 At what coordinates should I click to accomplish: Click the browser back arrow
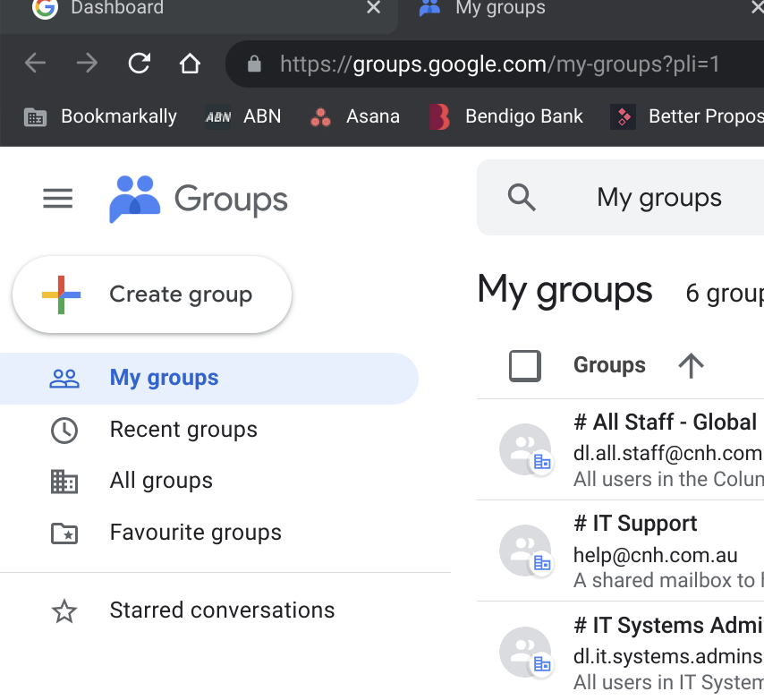coord(35,64)
